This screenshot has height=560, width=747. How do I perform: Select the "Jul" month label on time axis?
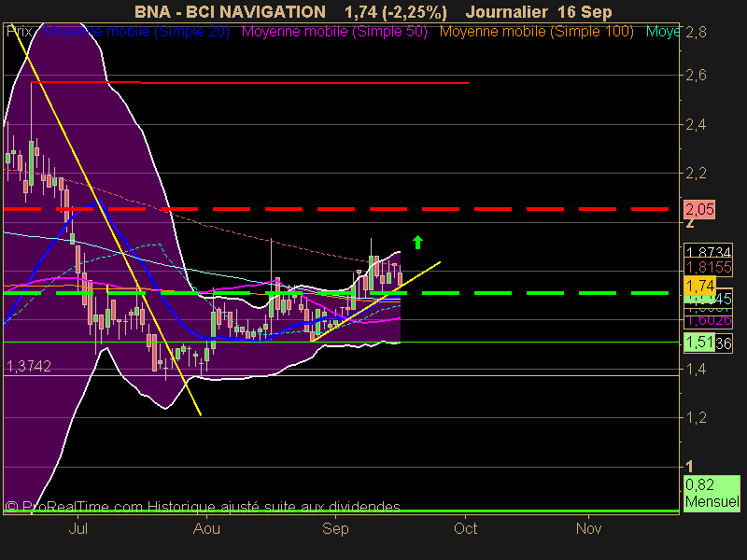coord(78,528)
